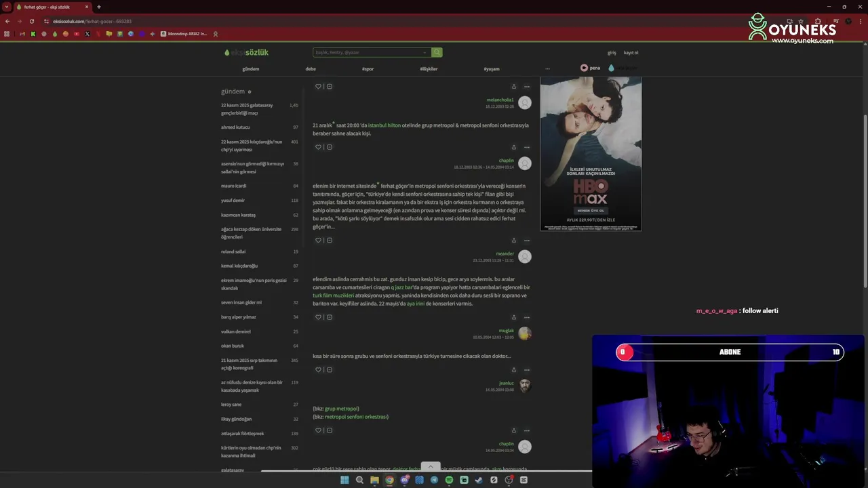Favorite the melancholia1 entry with heart icon
The width and height of the screenshot is (868, 488).
click(318, 87)
